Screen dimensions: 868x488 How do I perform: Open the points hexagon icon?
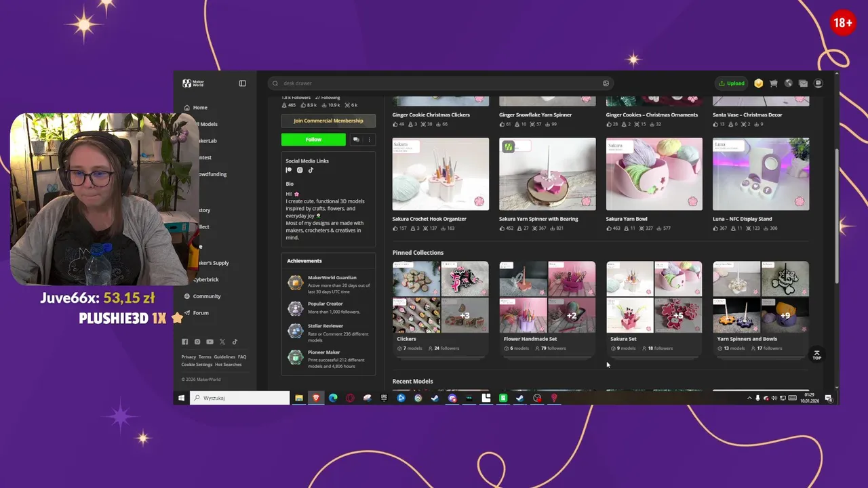point(759,83)
